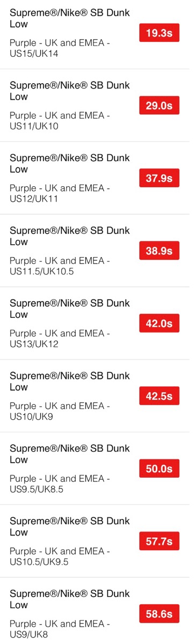Click the red 19.3s time badge
The height and width of the screenshot is (644, 196).
[x=159, y=33]
